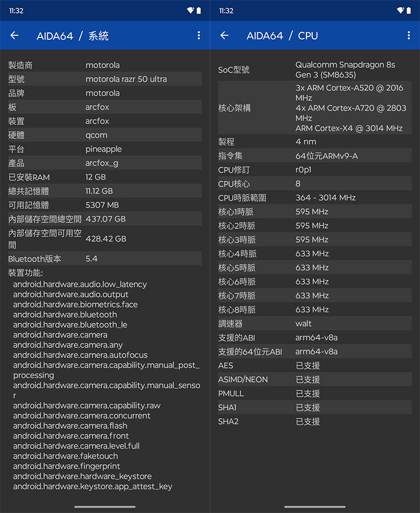This screenshot has width=420, height=513.
Task: Select the CPU修訂 r0p1 row
Action: [314, 170]
